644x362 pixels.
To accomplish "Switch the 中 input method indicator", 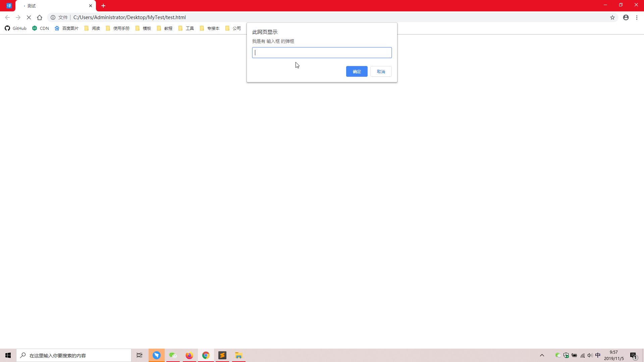I will click(598, 355).
